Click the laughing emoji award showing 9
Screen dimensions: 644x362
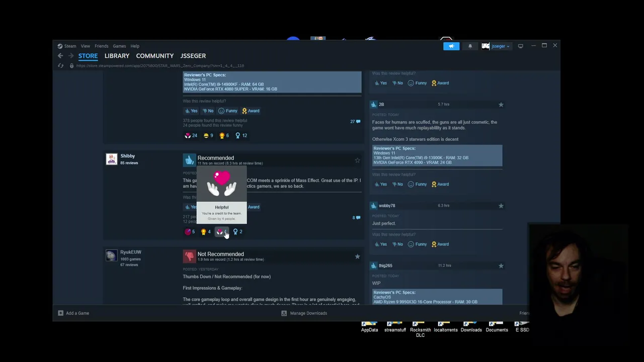208,135
